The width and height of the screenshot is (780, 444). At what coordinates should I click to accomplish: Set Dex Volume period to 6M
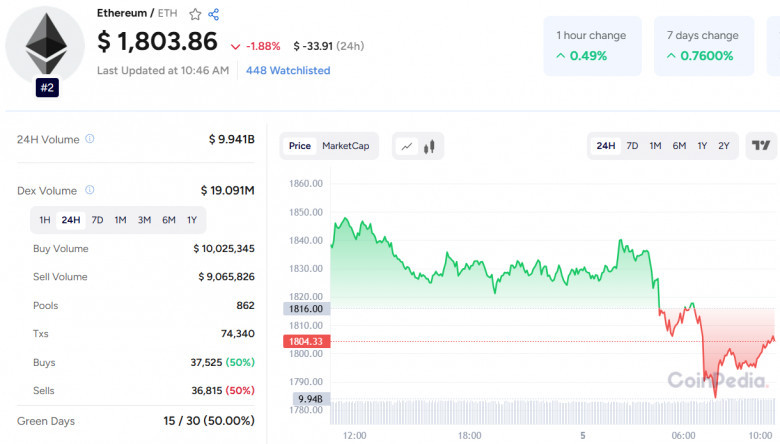[x=169, y=220]
